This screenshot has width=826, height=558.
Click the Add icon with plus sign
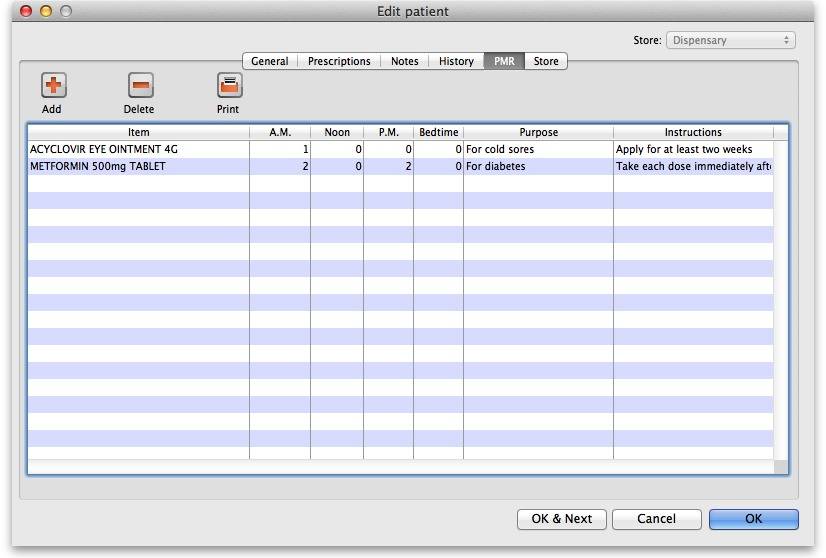pos(53,86)
